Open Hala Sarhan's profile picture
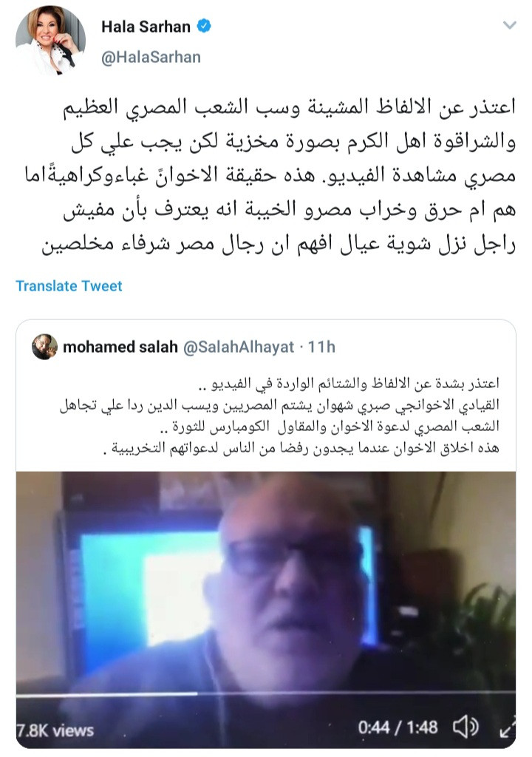Screen dimensions: 532x757 click(x=51, y=41)
